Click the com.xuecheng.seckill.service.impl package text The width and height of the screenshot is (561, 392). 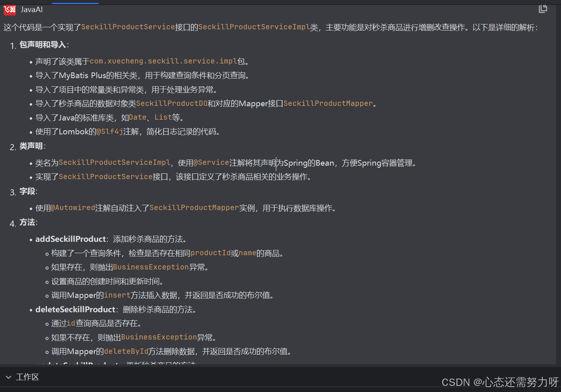163,61
